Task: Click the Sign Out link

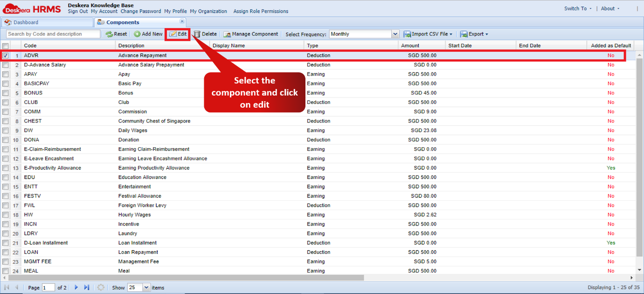Action: pos(78,11)
